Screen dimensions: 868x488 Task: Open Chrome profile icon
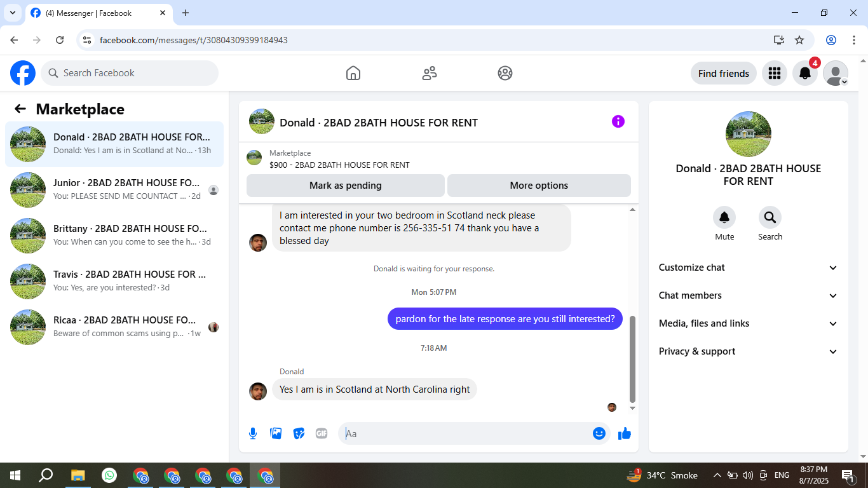(x=831, y=40)
